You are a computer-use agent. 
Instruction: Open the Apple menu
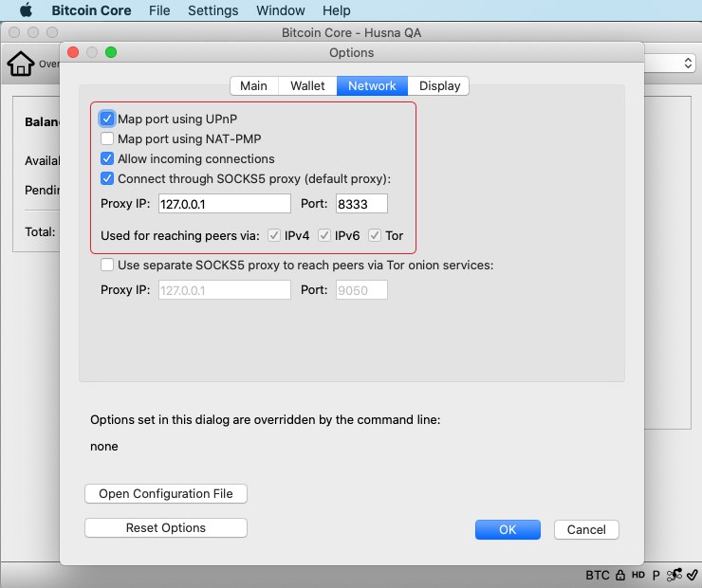(26, 9)
